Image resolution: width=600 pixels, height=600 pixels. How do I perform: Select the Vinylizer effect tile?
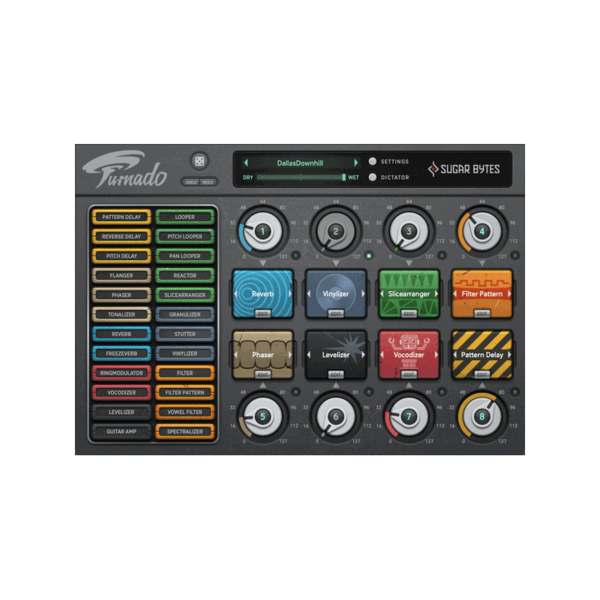(336, 294)
